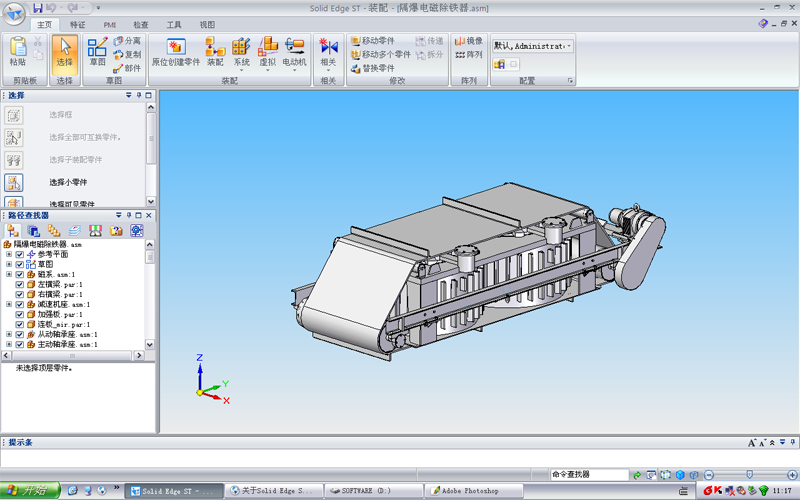Uncheck the 磁系.asm:1 checkbox
This screenshot has width=800, height=500.
19,274
